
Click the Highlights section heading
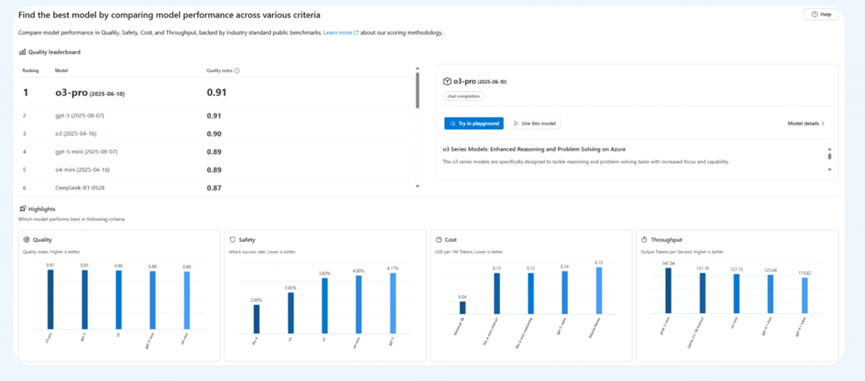coord(41,210)
